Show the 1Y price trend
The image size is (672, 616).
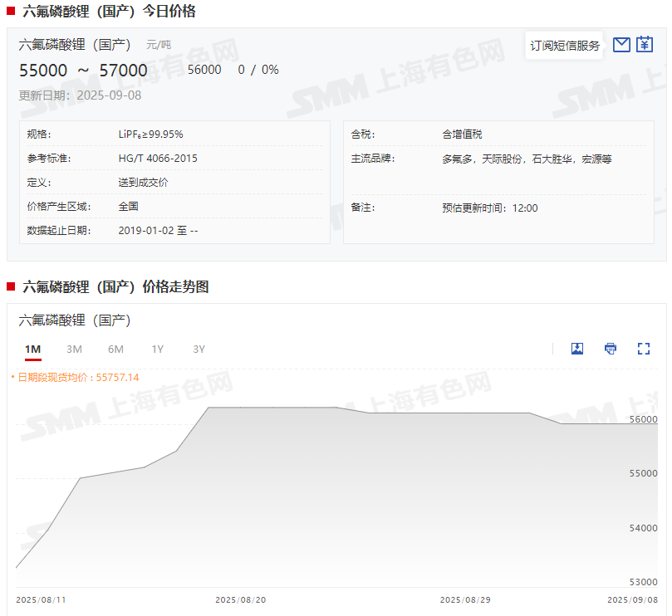tap(157, 350)
